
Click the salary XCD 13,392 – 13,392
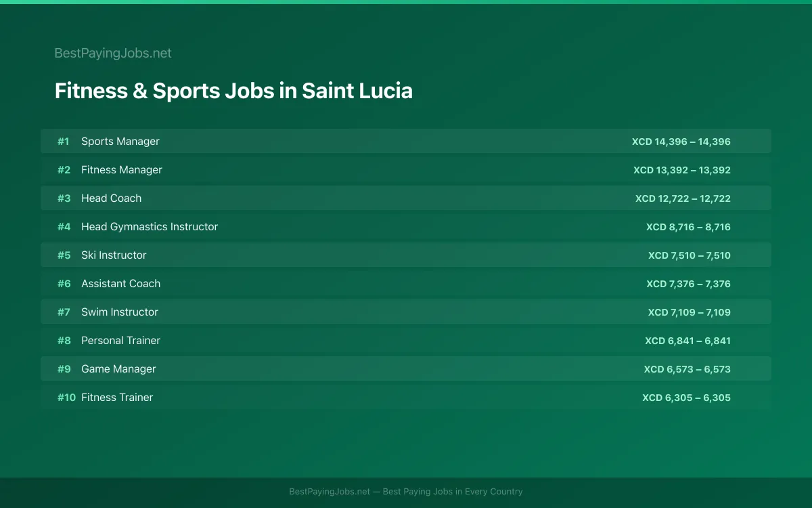(x=682, y=170)
